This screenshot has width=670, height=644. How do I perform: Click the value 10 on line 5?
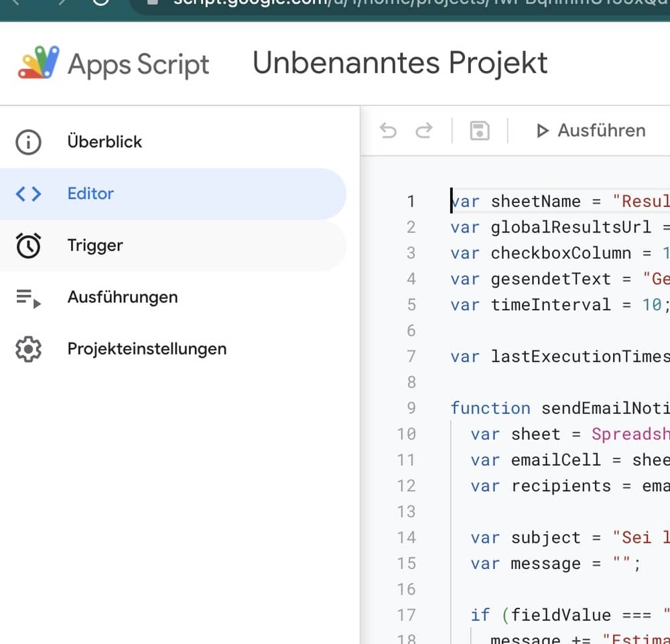click(x=652, y=305)
